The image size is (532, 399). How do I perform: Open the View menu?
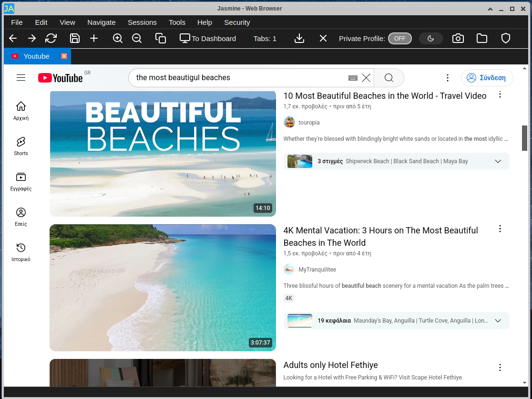click(67, 22)
